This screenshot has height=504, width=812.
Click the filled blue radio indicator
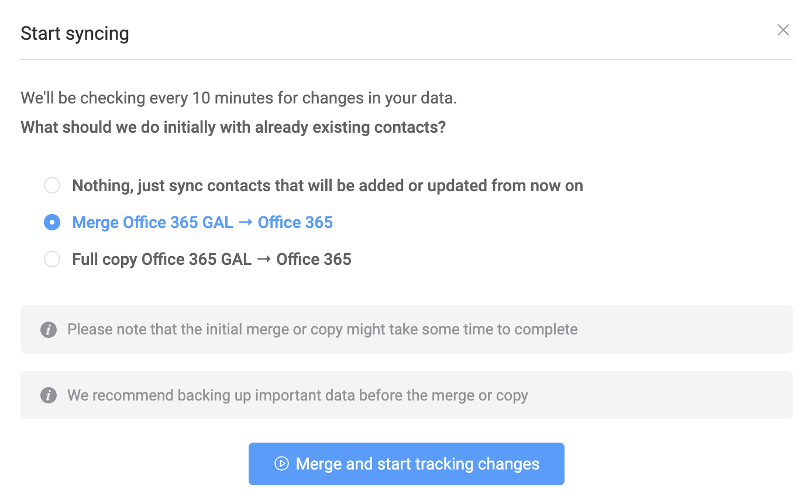51,222
